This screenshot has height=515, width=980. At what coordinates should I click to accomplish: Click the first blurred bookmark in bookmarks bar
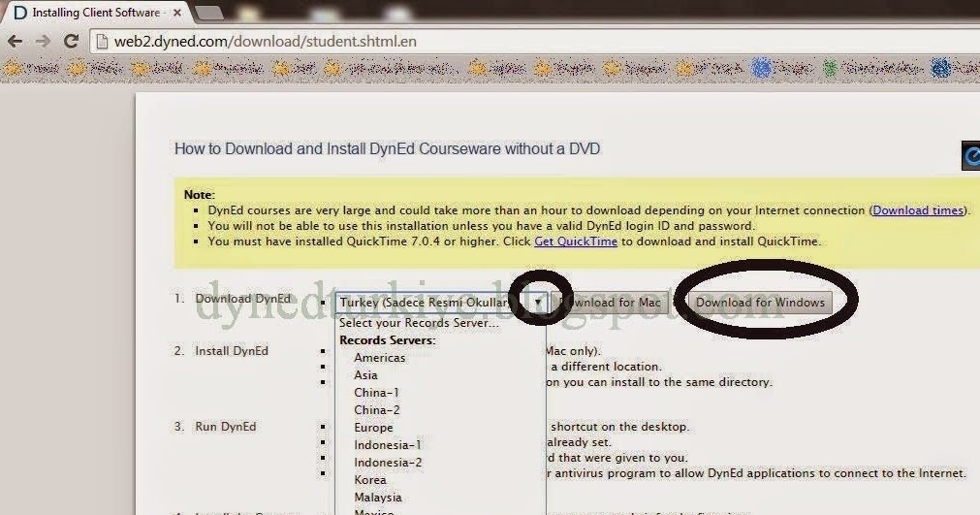[32, 68]
